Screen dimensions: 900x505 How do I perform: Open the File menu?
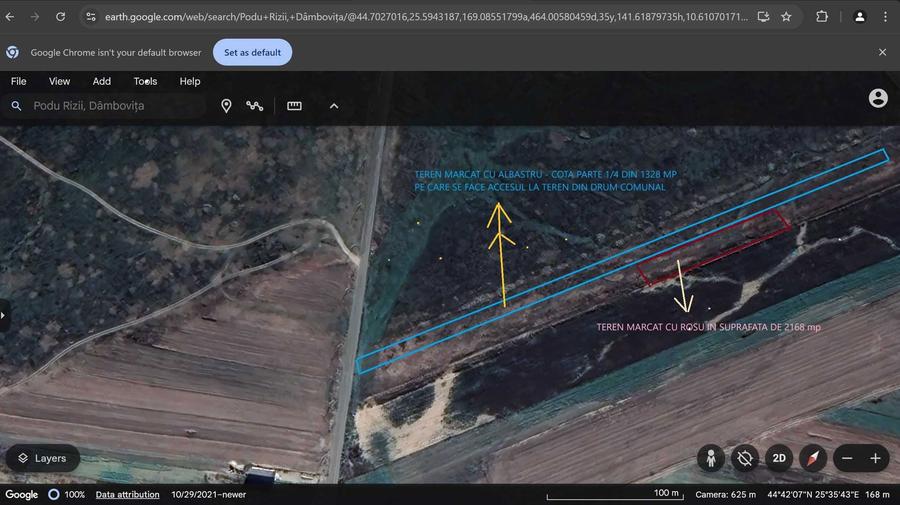18,81
